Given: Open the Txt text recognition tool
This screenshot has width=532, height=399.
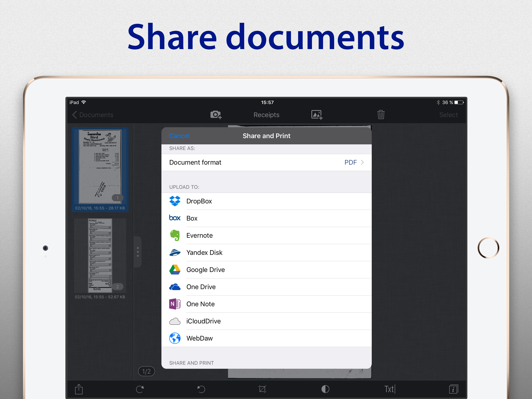Looking at the screenshot, I should [389, 389].
